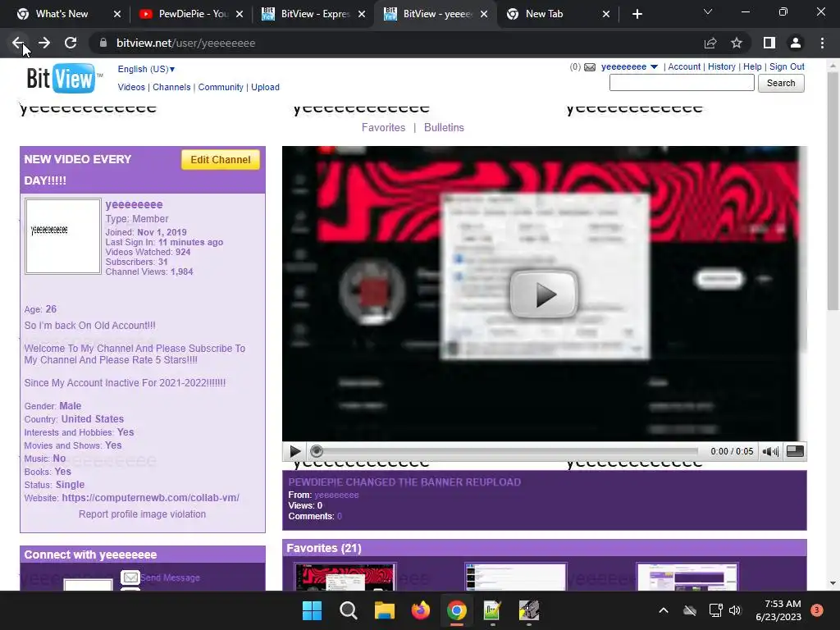Focus the BitView search field
Screen dimensions: 840x630
pos(682,83)
